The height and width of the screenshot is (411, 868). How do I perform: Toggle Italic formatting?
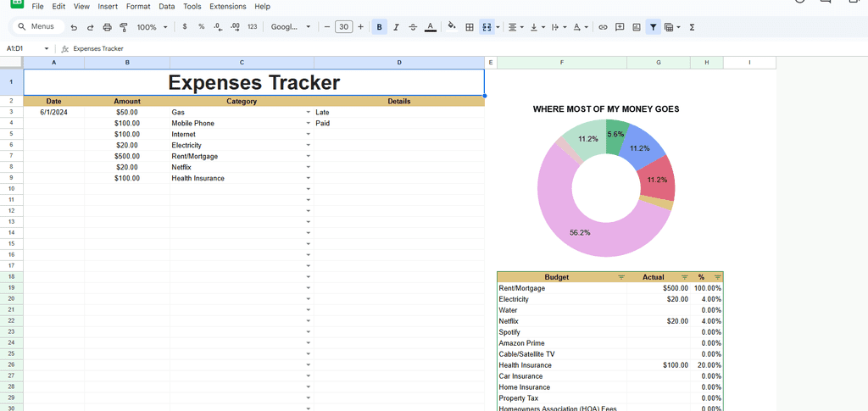396,26
